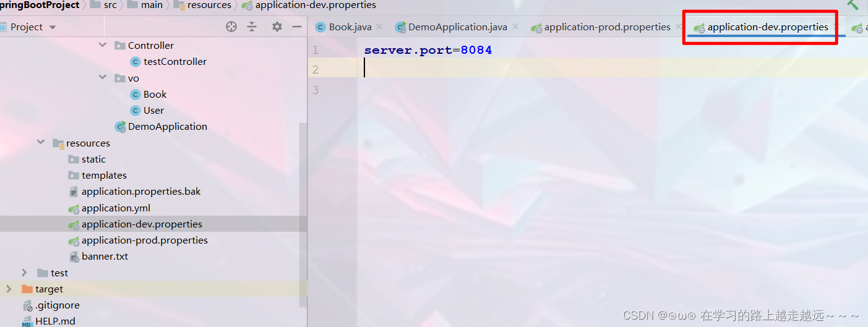Select application.yml file
868x327 pixels.
tap(116, 208)
